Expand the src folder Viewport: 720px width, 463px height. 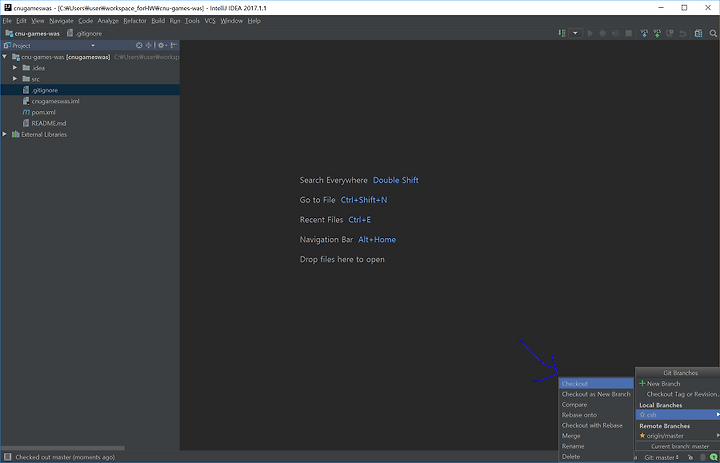[15, 79]
